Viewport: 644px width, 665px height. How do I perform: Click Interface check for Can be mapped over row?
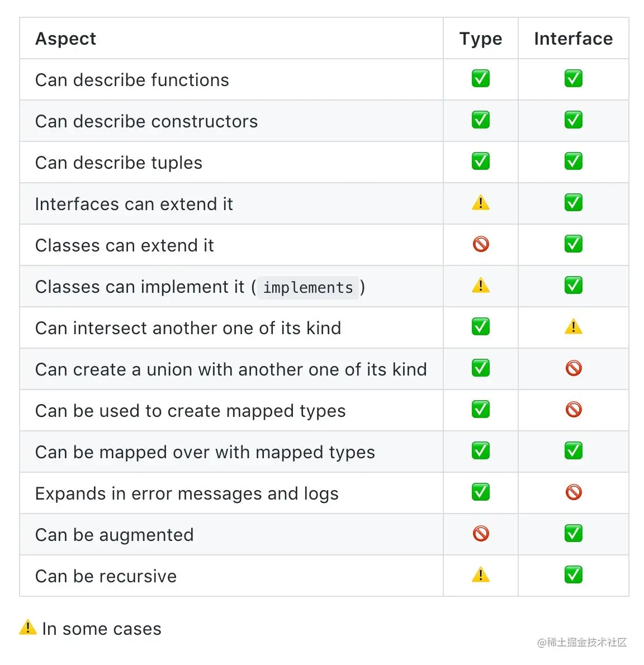pos(573,450)
